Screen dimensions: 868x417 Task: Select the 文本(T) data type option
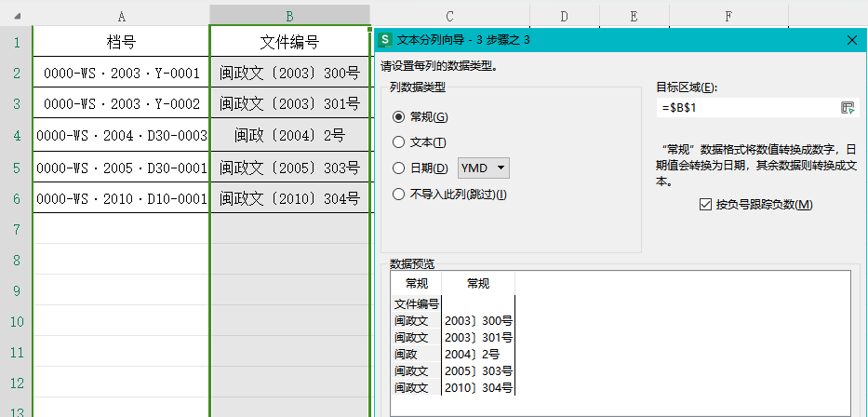pos(419,142)
